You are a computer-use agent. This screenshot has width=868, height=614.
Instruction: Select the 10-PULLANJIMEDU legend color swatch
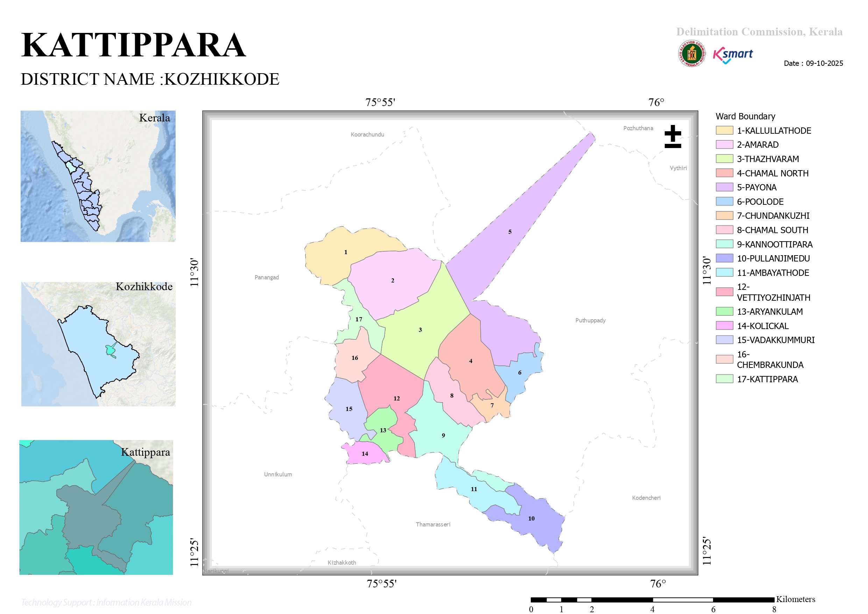click(724, 258)
